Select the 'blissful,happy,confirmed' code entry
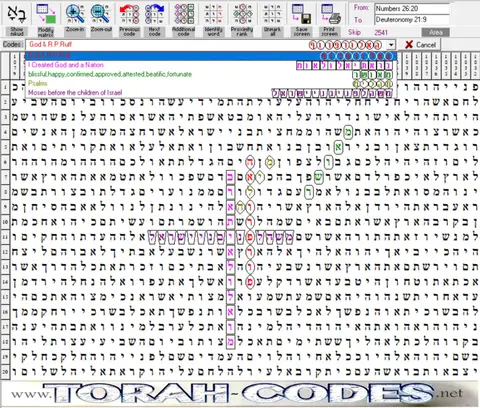This screenshot has height=408, width=480. (211, 74)
